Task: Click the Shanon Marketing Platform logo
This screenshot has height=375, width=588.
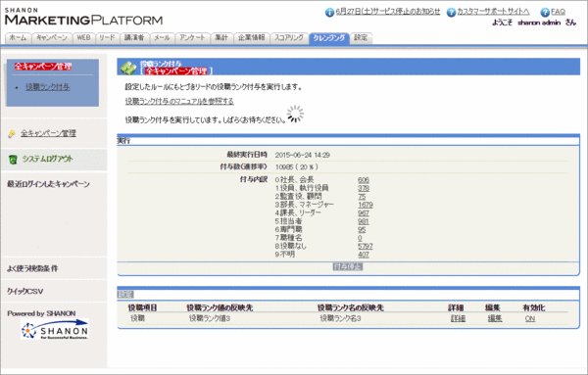Action: pyautogui.click(x=83, y=17)
